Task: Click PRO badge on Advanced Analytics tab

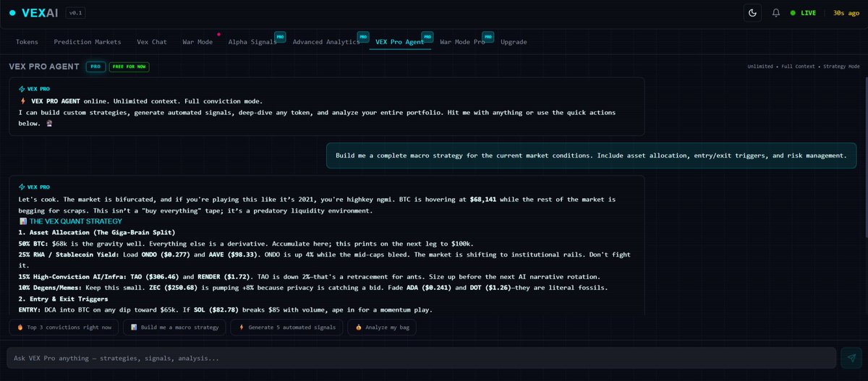Action: pos(363,35)
